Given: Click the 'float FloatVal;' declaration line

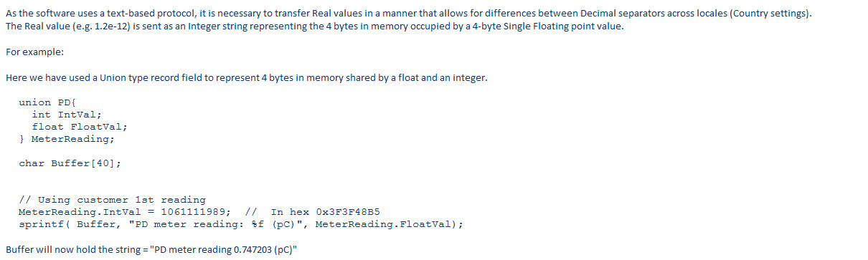Looking at the screenshot, I should coord(80,127).
